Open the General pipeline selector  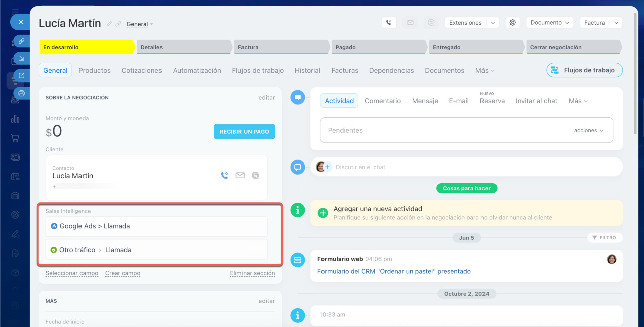point(140,24)
